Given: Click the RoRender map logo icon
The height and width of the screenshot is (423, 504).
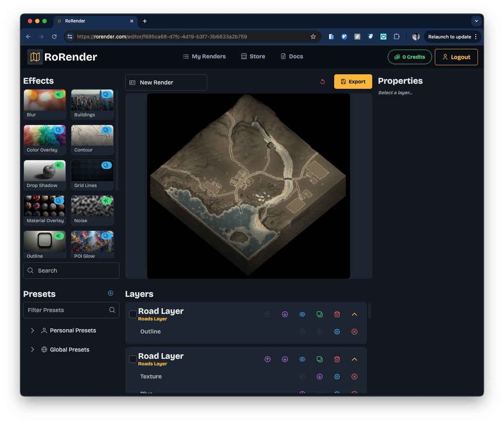Looking at the screenshot, I should coord(35,57).
